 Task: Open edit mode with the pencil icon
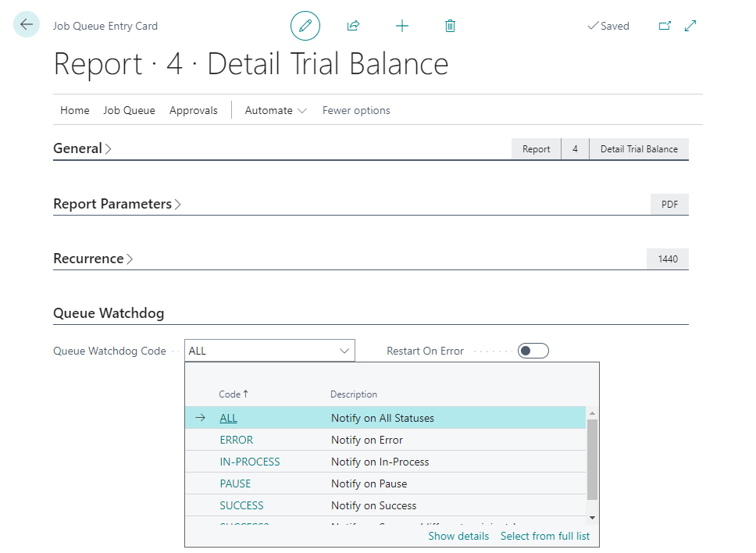[x=305, y=25]
